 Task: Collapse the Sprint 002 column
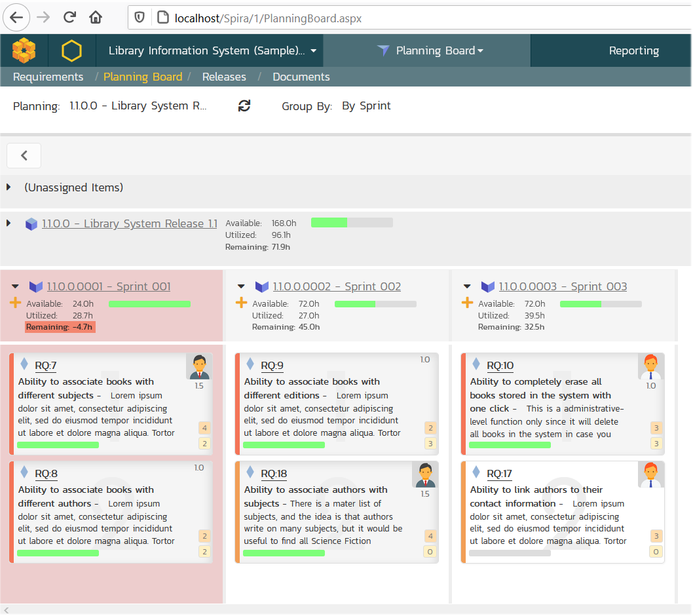click(x=241, y=286)
